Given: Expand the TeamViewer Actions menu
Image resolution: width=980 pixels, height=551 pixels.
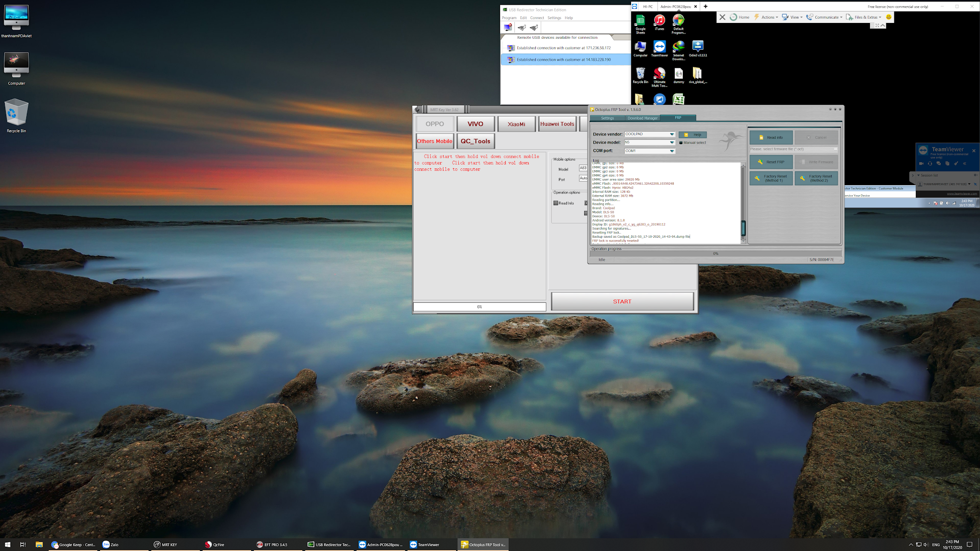Looking at the screenshot, I should [767, 17].
